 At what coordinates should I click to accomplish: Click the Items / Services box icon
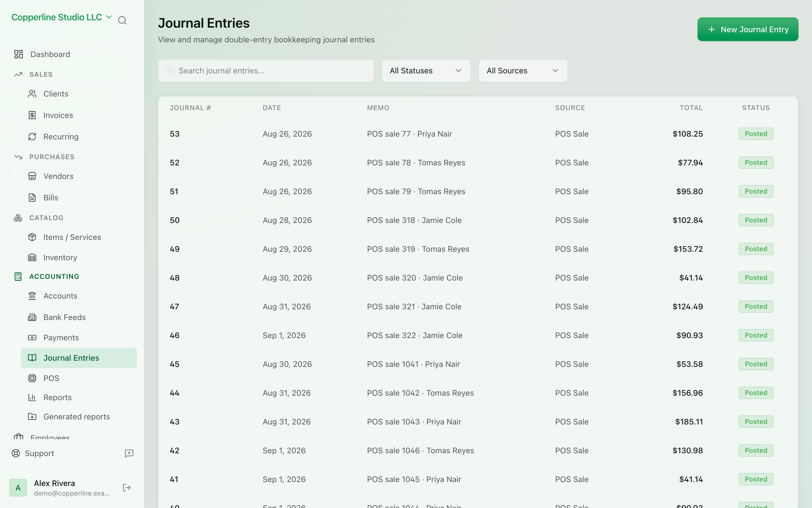point(32,237)
